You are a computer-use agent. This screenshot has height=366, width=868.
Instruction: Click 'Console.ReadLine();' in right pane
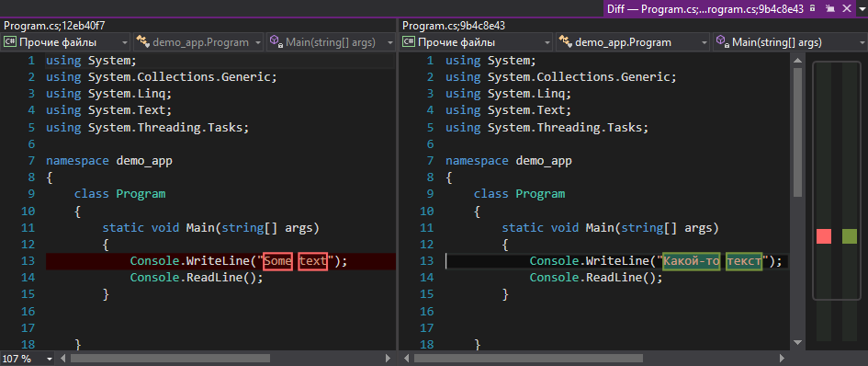coord(596,278)
